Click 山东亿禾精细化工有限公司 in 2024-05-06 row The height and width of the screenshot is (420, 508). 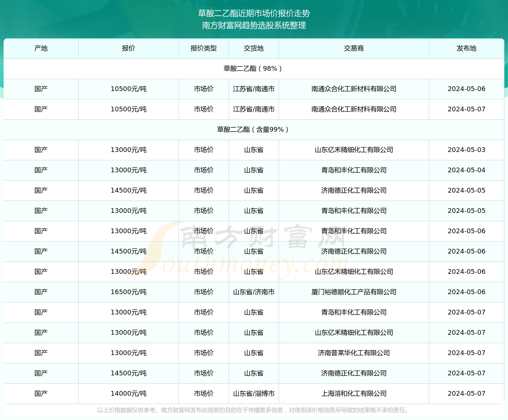pos(354,272)
